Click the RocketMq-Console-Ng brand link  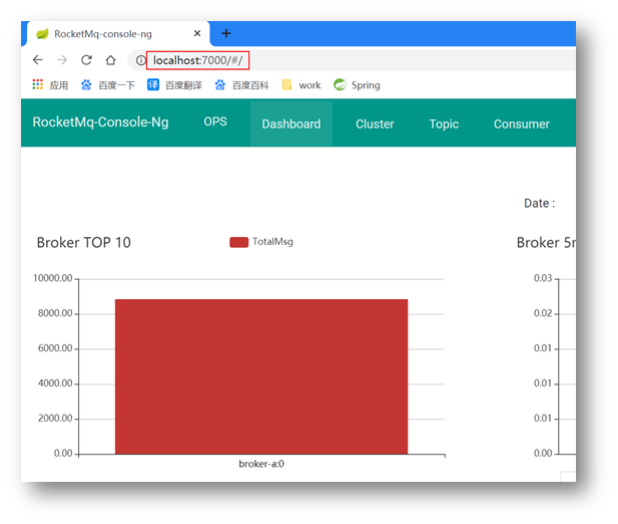[100, 123]
